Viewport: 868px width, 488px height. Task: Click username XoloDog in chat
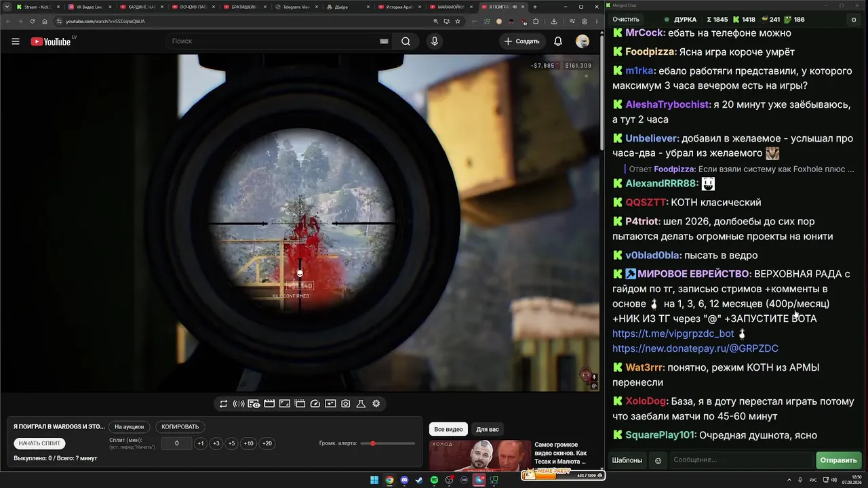coord(646,401)
